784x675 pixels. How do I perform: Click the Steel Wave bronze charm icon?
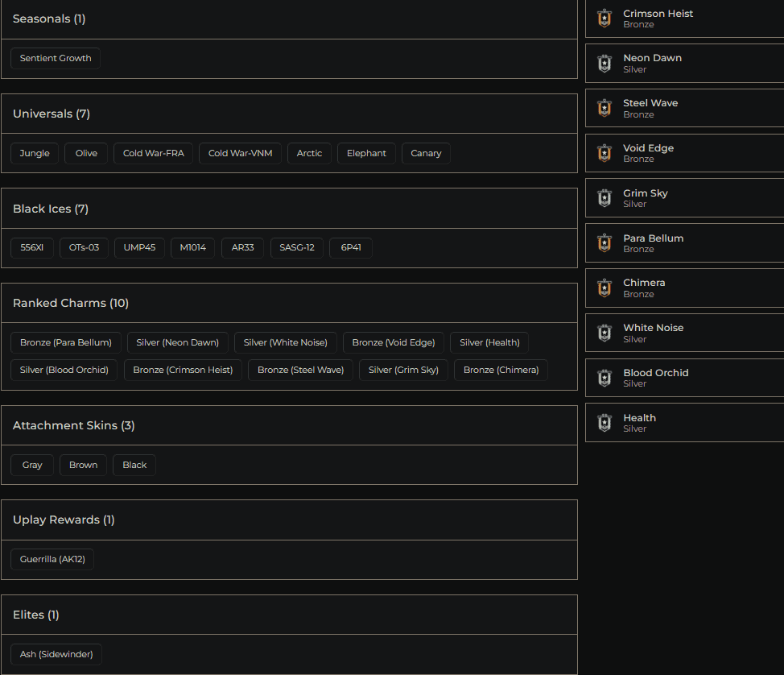pos(605,108)
